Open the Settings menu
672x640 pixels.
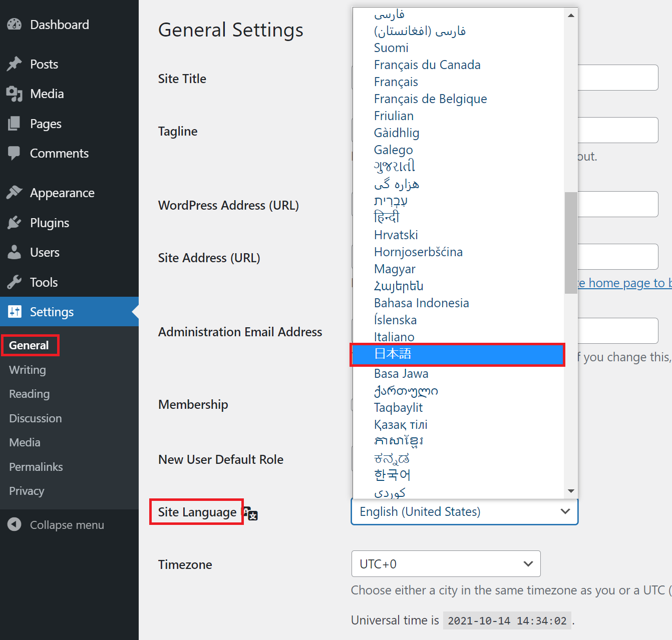69,312
